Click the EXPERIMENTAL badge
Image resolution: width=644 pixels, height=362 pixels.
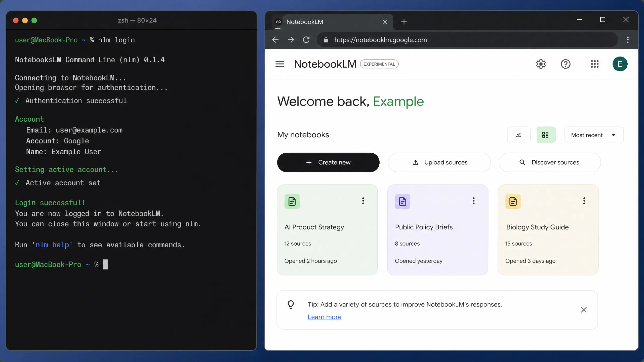pos(379,64)
